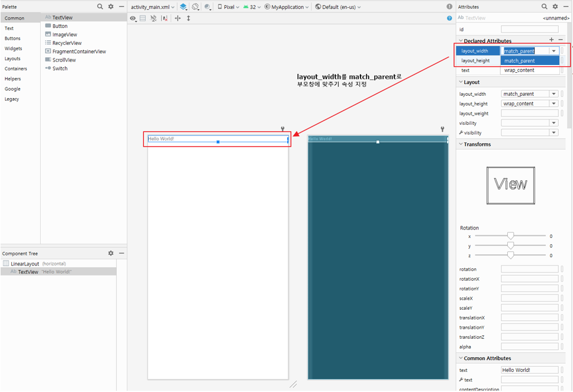Select TextView "Hello World!" in Component Tree

pyautogui.click(x=59, y=271)
